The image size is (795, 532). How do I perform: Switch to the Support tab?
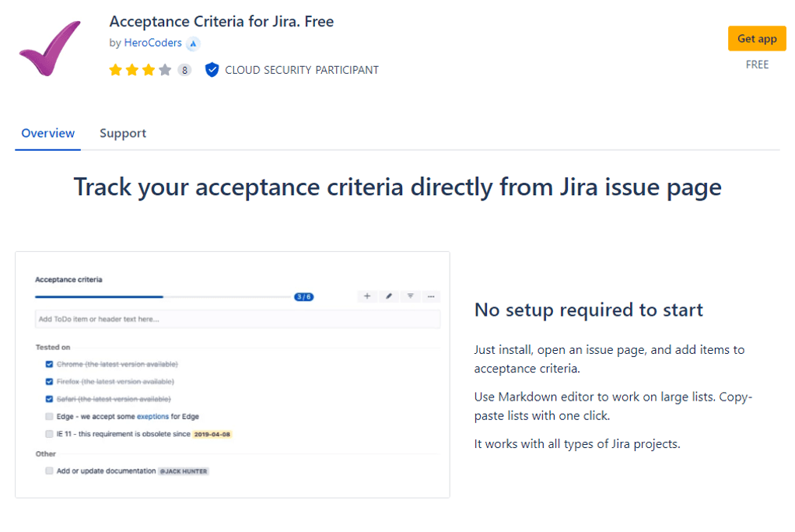123,133
